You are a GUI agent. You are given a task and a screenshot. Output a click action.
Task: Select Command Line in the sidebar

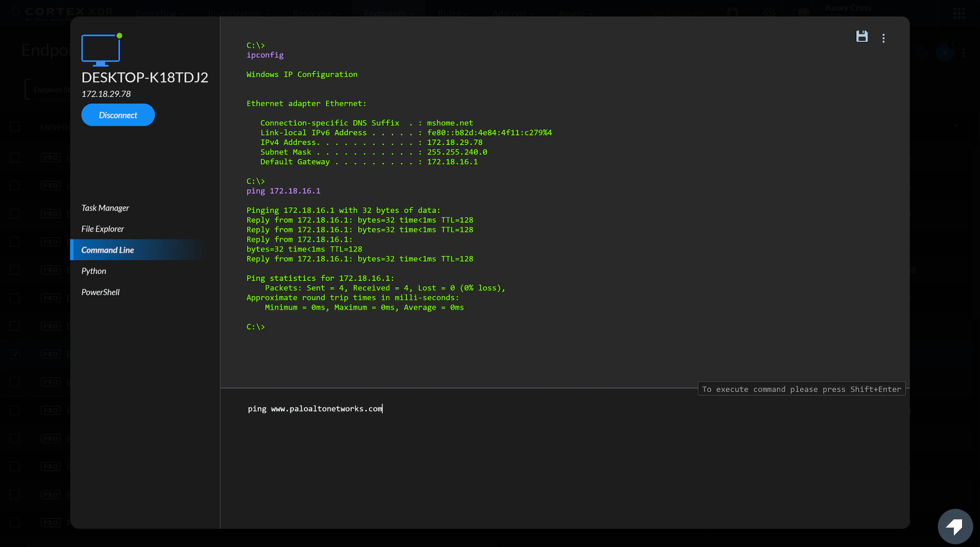pyautogui.click(x=108, y=250)
